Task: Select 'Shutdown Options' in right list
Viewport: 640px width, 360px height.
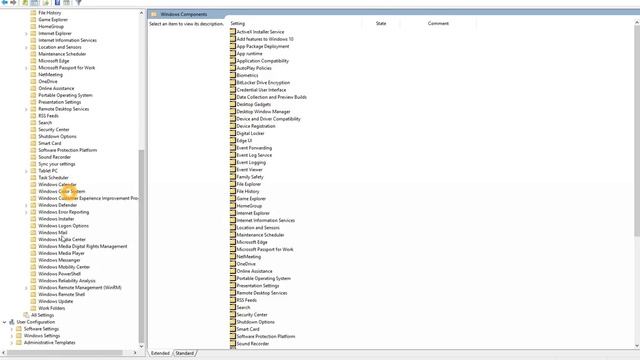Action: [256, 322]
